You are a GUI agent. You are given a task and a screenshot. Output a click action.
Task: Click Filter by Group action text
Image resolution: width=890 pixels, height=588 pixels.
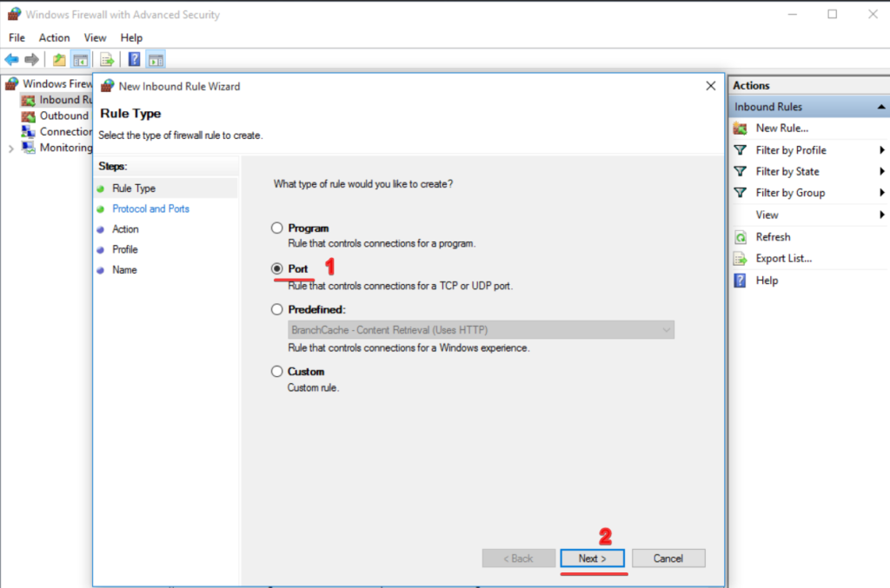(x=790, y=193)
